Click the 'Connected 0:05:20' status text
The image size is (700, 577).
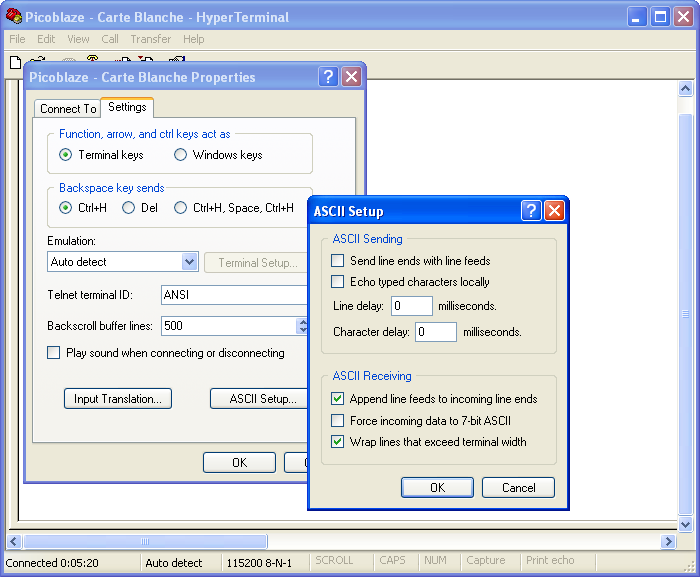pyautogui.click(x=52, y=563)
